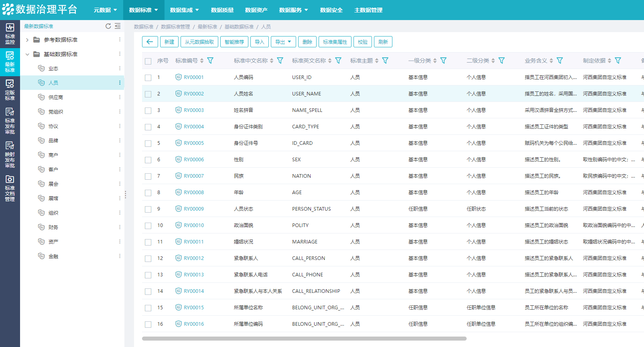
Task: Go to 数据质量 in top navigation
Action: tap(222, 10)
